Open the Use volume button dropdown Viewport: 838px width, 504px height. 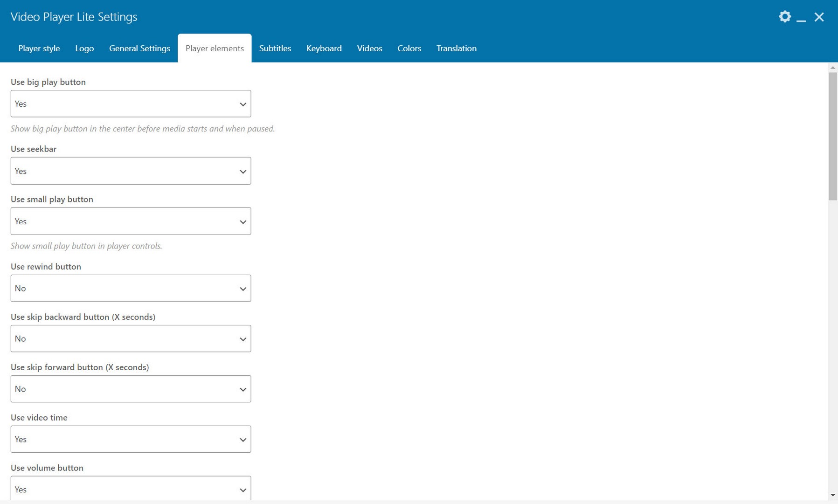point(131,489)
